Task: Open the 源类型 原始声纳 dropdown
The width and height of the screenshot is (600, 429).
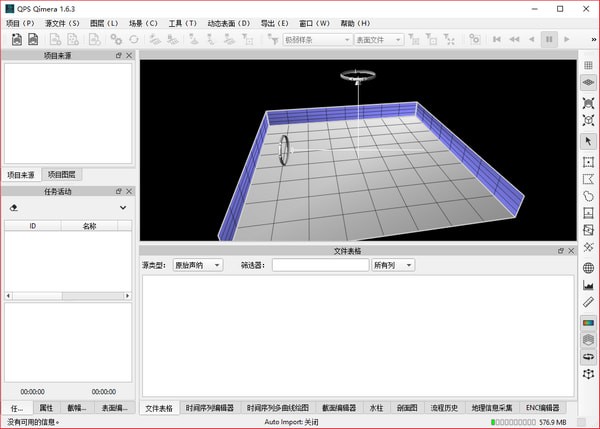Action: click(197, 265)
